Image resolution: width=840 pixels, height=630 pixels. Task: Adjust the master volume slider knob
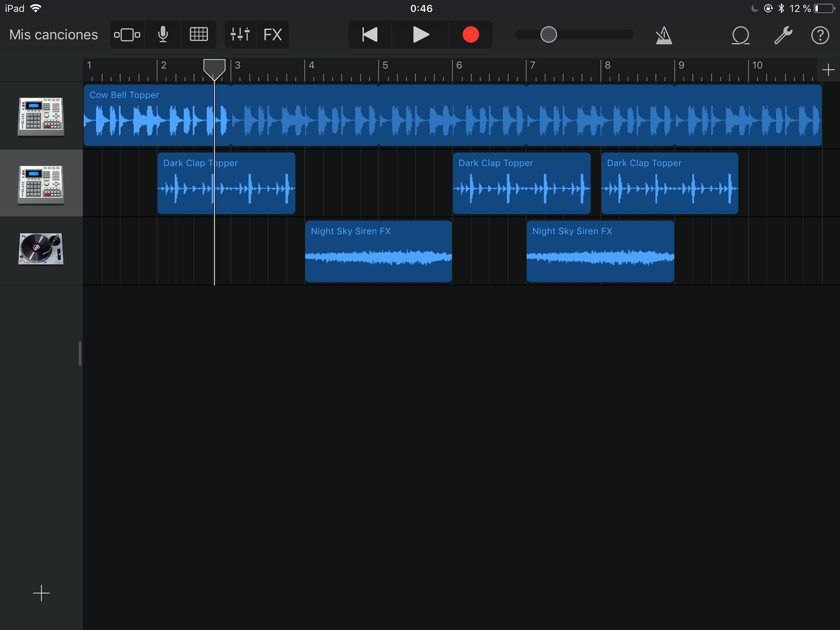click(548, 34)
